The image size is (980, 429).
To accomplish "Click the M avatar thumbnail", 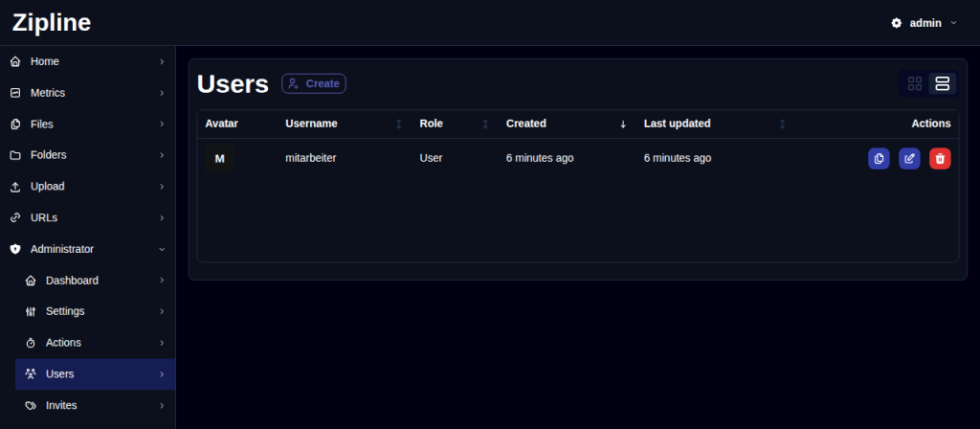I will (219, 159).
